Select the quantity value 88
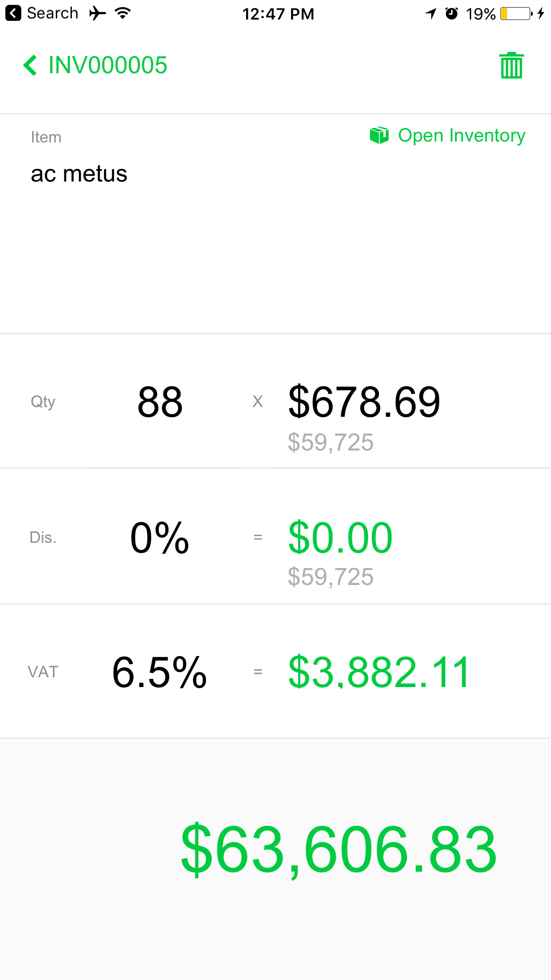 [160, 402]
